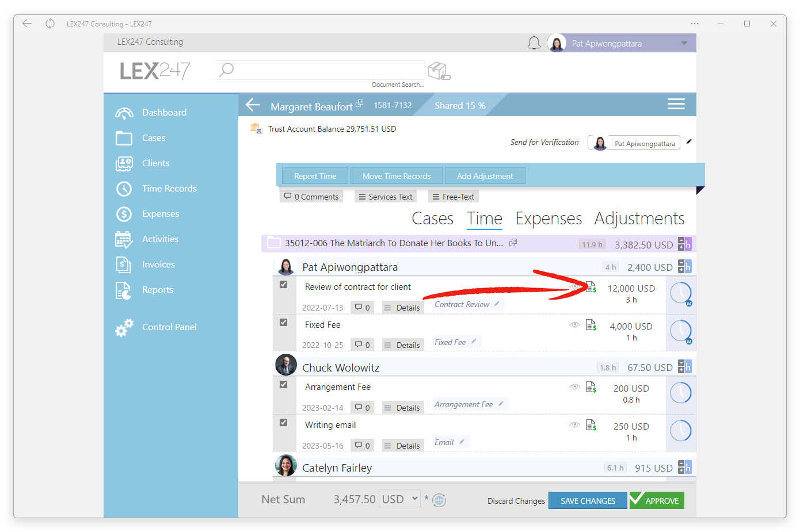Edit Fixed Fee service pencil icon

tap(474, 341)
